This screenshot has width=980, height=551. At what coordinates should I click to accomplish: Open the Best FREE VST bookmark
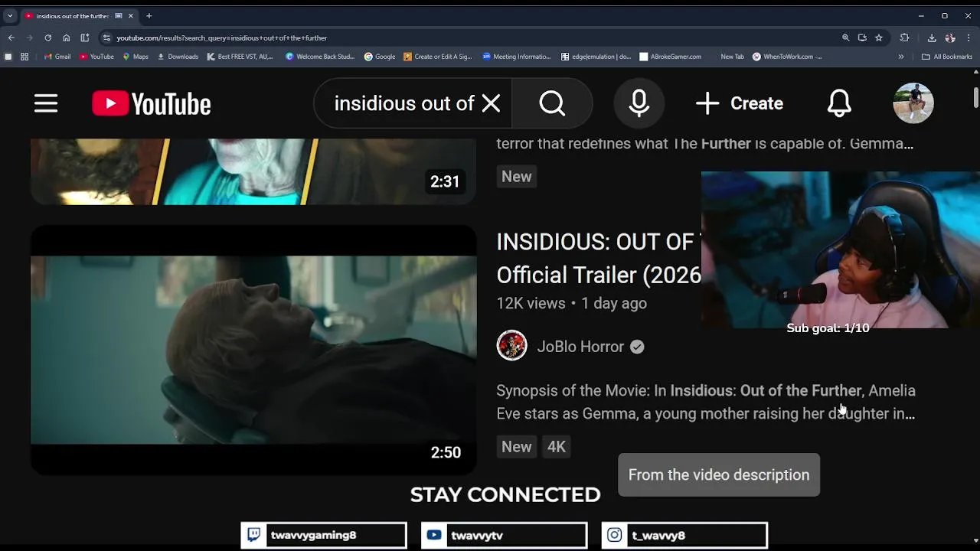240,57
